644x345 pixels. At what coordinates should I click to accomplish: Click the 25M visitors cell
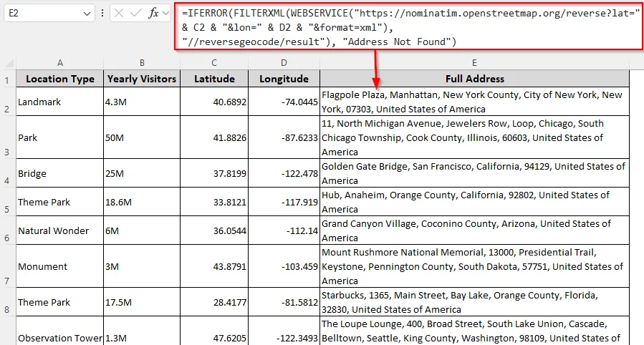point(142,173)
